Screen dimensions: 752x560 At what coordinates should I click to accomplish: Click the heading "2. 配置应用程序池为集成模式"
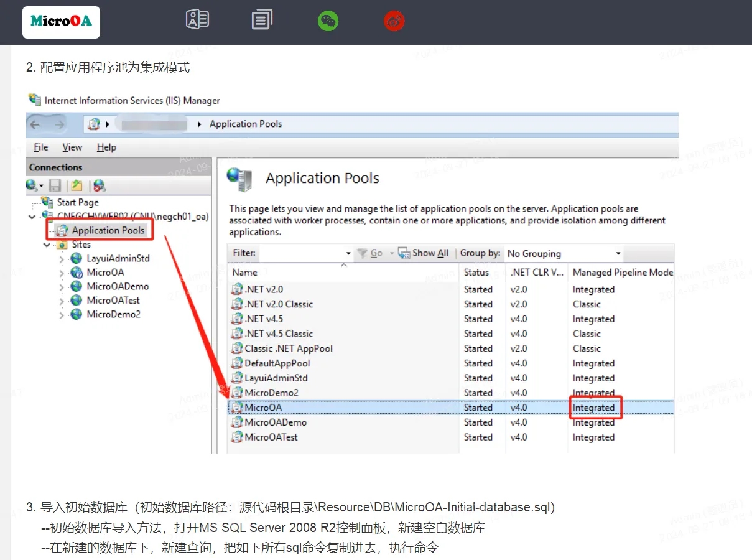tap(108, 67)
